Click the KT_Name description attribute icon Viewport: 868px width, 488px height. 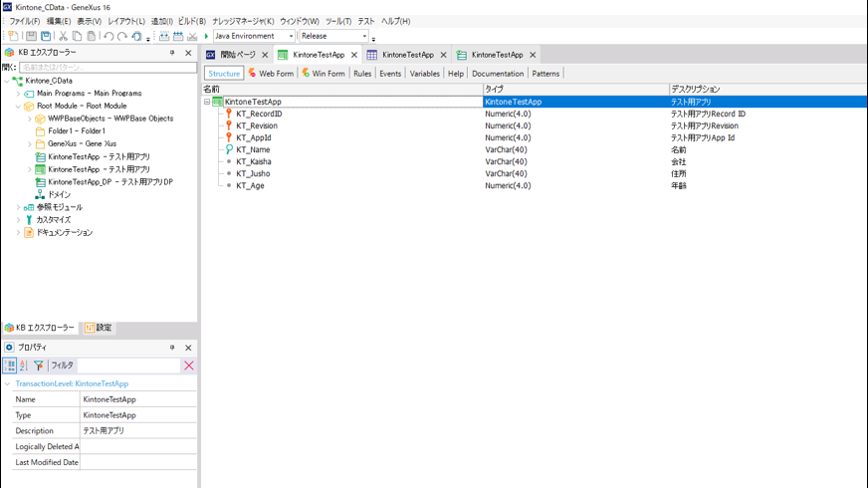[229, 149]
